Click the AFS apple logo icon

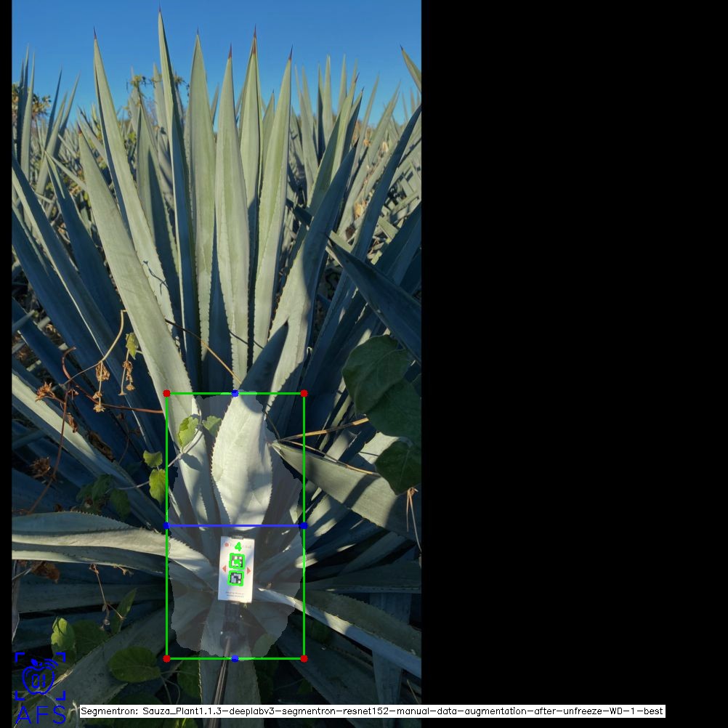coord(40,677)
